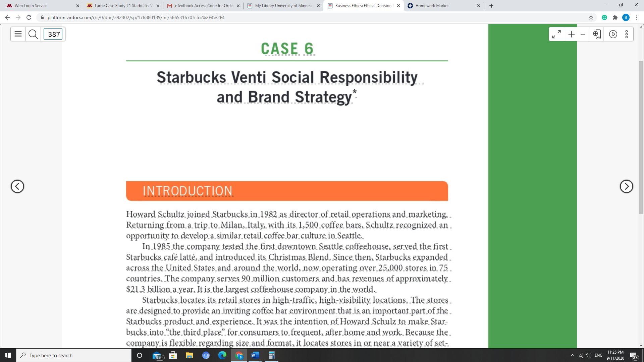Add a bookmark to this page
644x362 pixels.
click(x=597, y=34)
